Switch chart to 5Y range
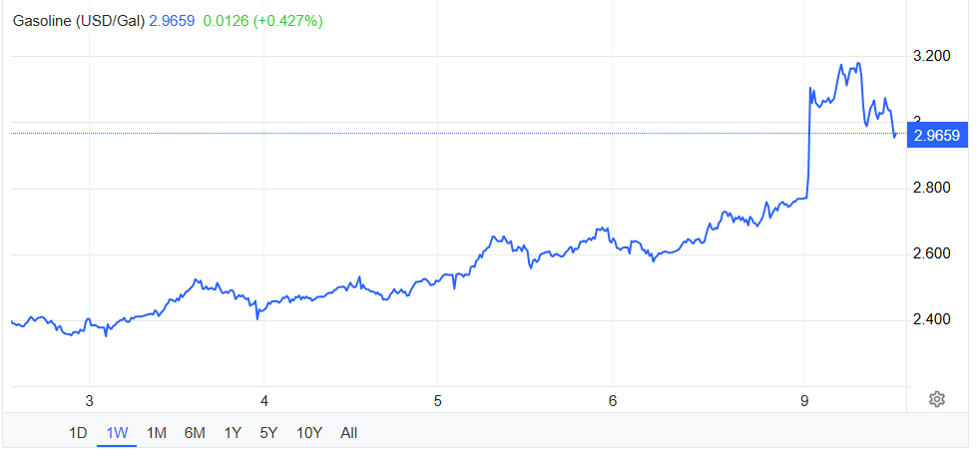 click(x=269, y=432)
